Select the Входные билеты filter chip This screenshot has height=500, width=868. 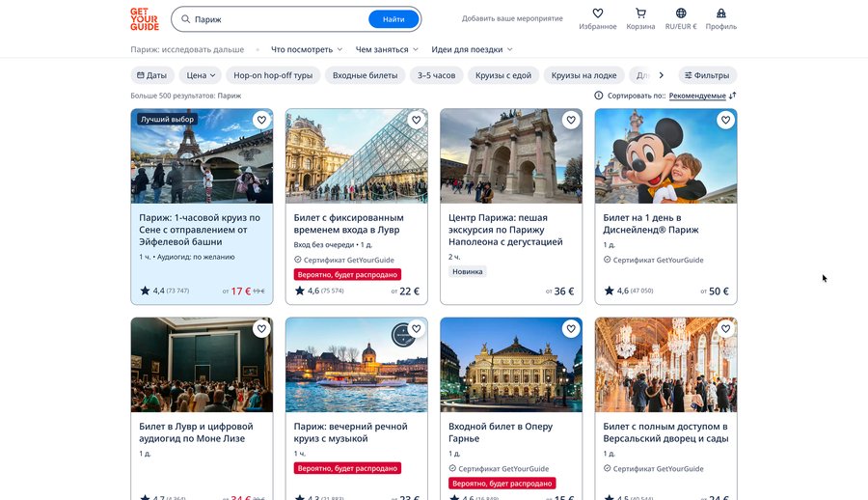click(x=365, y=75)
